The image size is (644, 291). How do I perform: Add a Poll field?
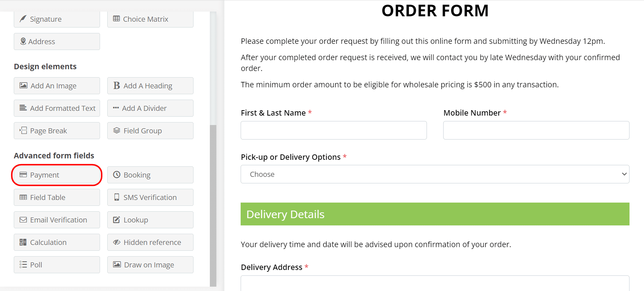tap(57, 265)
